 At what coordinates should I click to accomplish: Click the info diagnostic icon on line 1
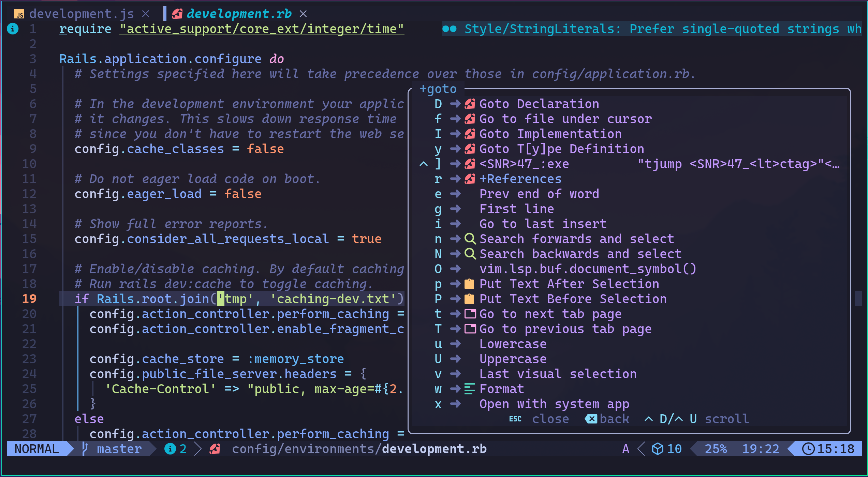pyautogui.click(x=13, y=29)
